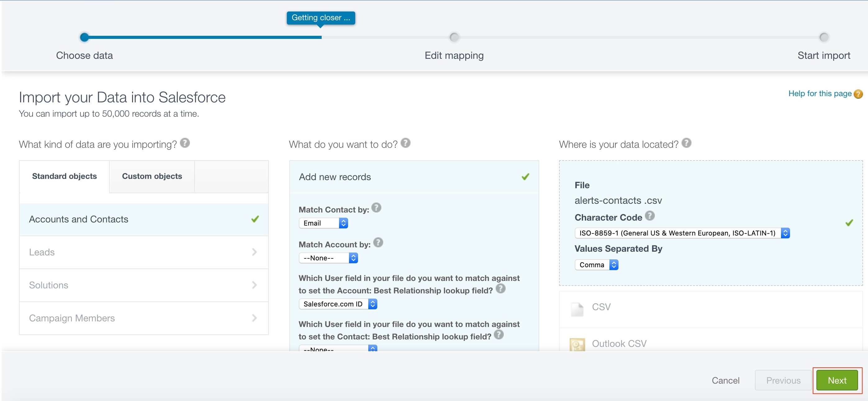Screen dimensions: 868x401
Task: Switch to the Standard objects tab
Action: (64, 176)
